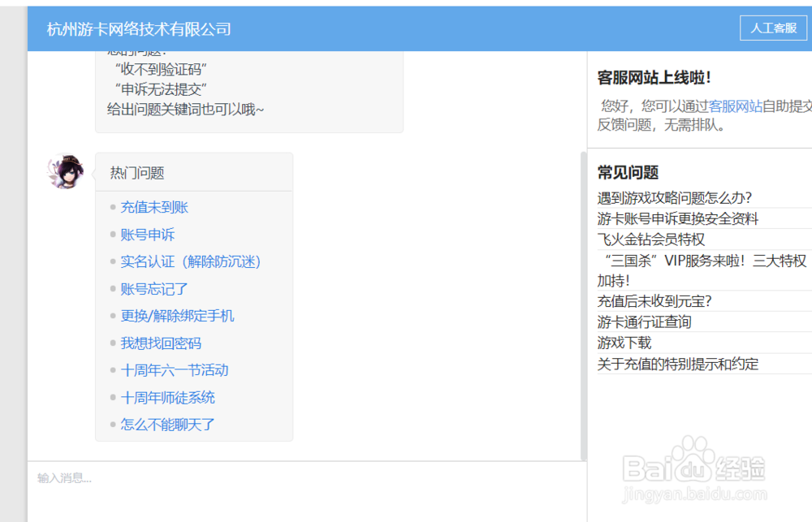Click the customer service avatar icon

click(67, 171)
